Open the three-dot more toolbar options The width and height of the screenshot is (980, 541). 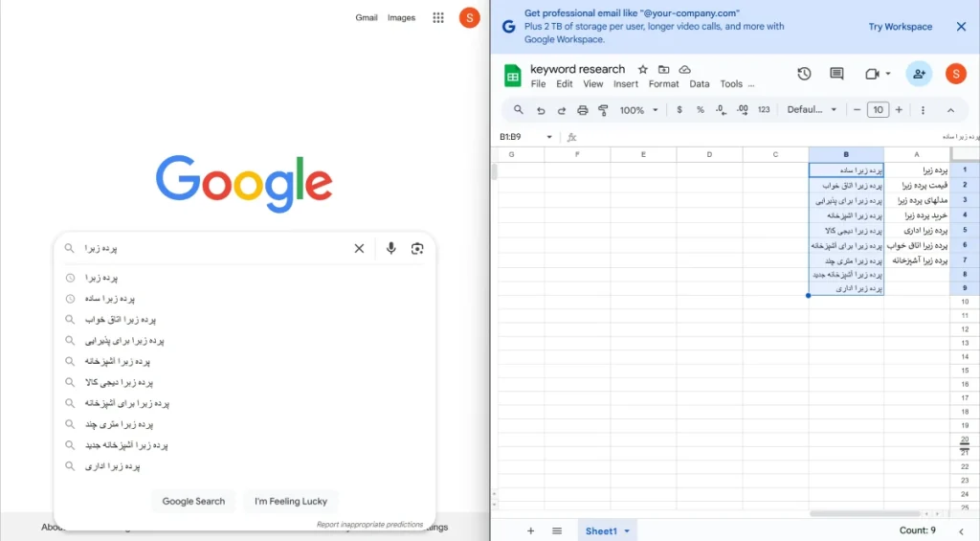point(923,110)
